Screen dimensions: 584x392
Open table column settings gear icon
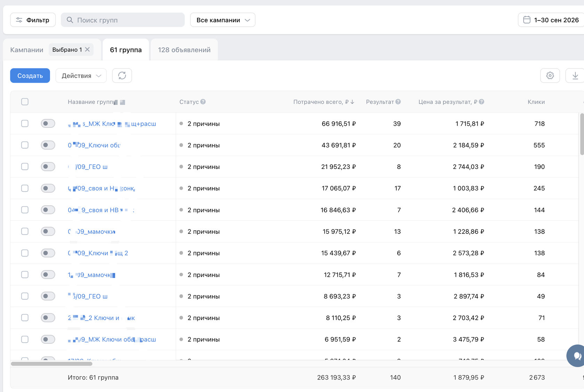(x=550, y=75)
